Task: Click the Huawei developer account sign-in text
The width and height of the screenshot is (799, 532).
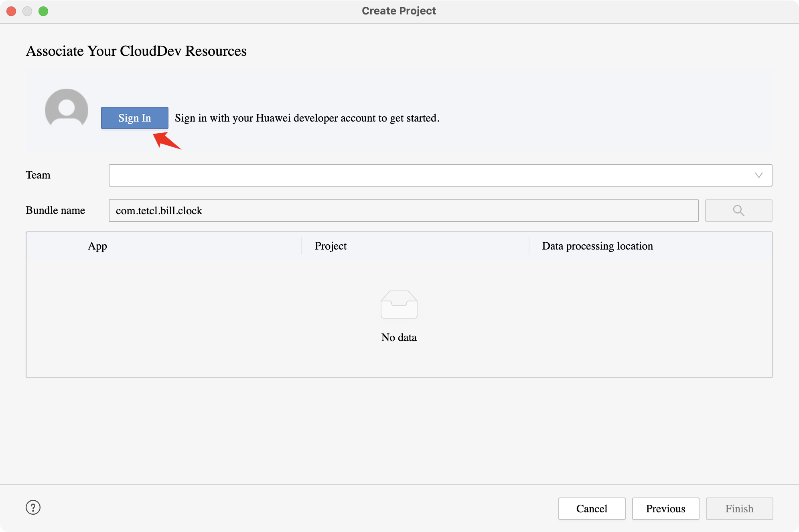Action: coord(307,118)
